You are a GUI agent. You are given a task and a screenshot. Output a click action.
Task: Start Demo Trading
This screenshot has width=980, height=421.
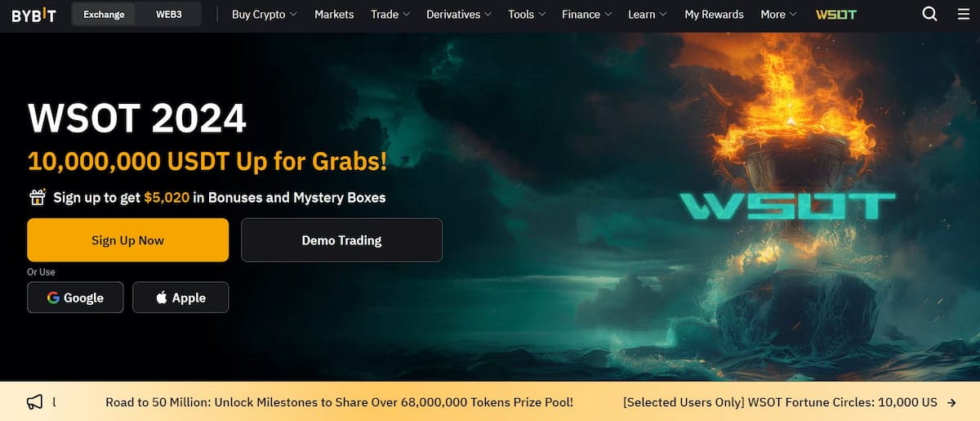(x=341, y=240)
